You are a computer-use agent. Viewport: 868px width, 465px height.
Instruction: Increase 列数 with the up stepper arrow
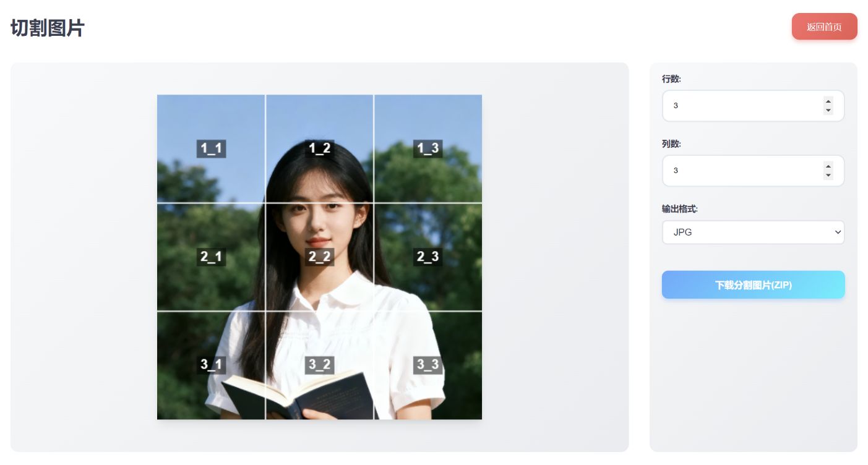point(828,166)
